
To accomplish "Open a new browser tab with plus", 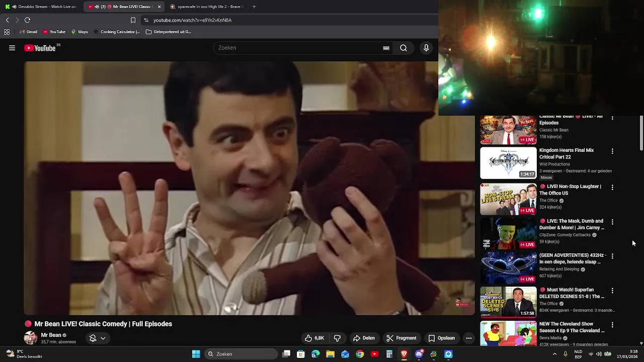I will tap(254, 7).
